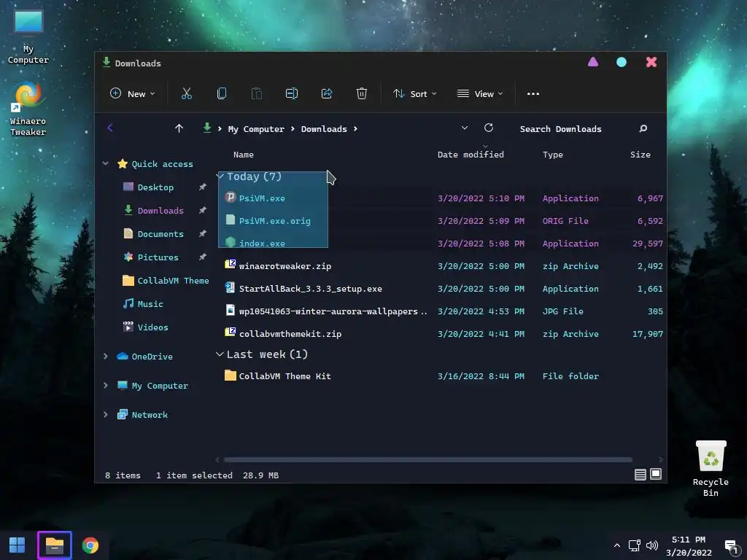747x560 pixels.
Task: Sort by the Type column header
Action: click(553, 155)
